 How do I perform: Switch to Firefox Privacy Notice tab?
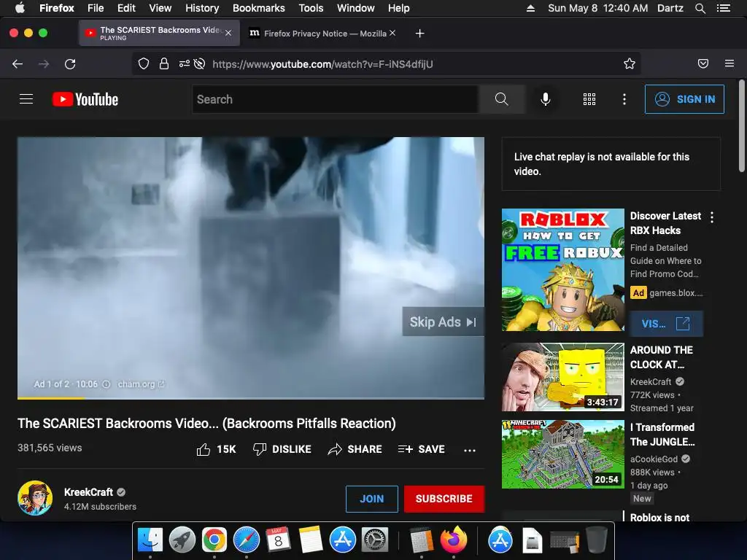(x=322, y=34)
